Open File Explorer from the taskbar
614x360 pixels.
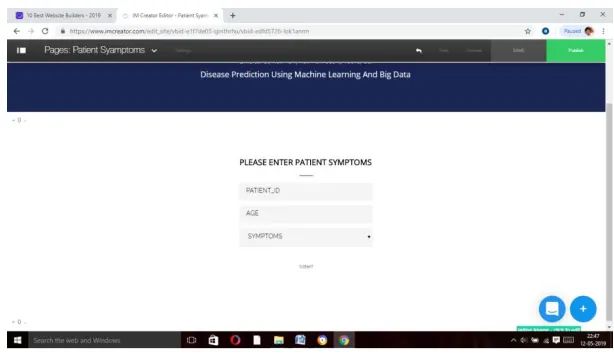pos(279,340)
